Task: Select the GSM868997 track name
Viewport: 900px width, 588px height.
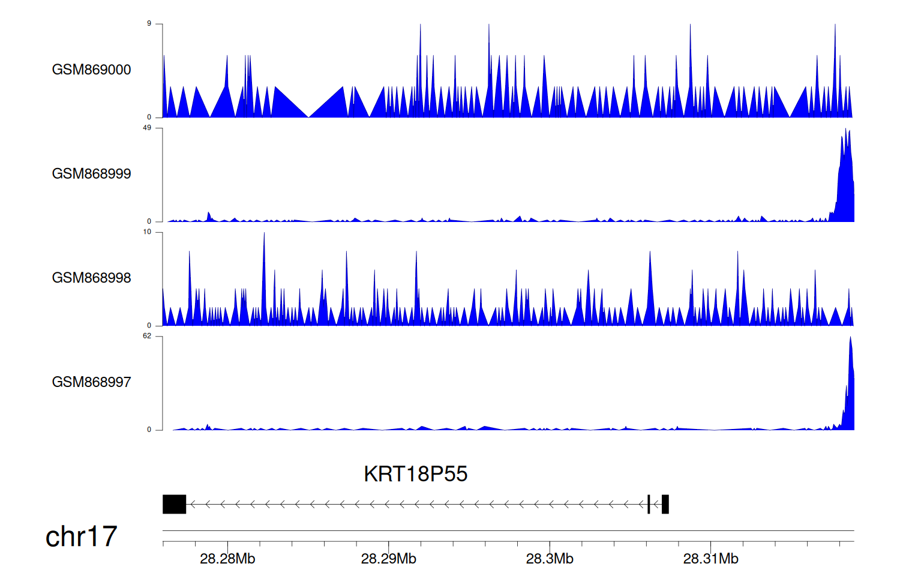Action: pos(91,382)
